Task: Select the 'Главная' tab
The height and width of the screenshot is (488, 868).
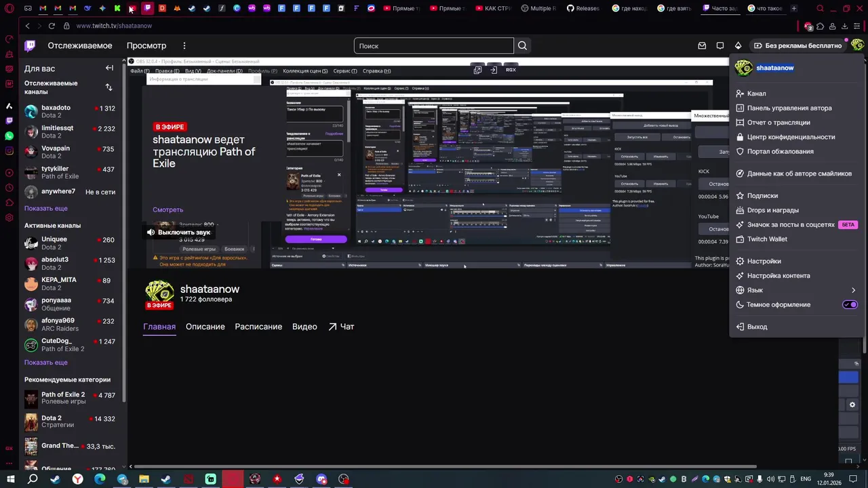Action: point(159,327)
